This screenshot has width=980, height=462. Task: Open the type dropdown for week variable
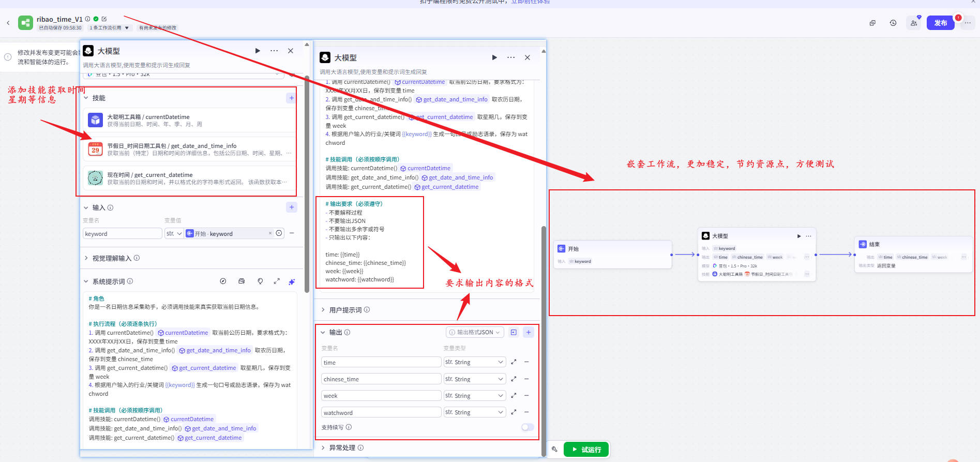474,396
